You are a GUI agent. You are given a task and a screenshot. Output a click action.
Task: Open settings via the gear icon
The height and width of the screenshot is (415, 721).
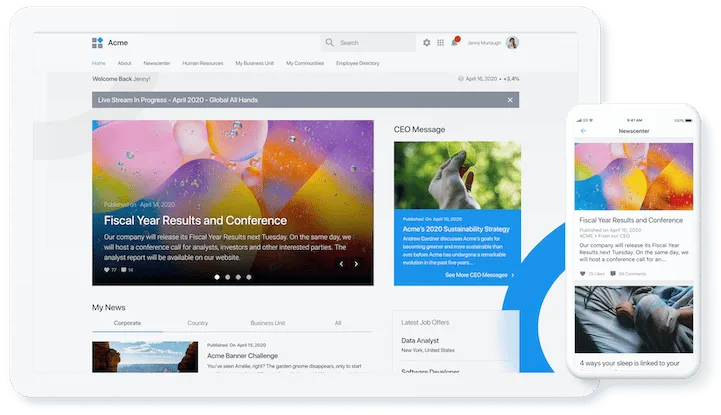pos(427,43)
